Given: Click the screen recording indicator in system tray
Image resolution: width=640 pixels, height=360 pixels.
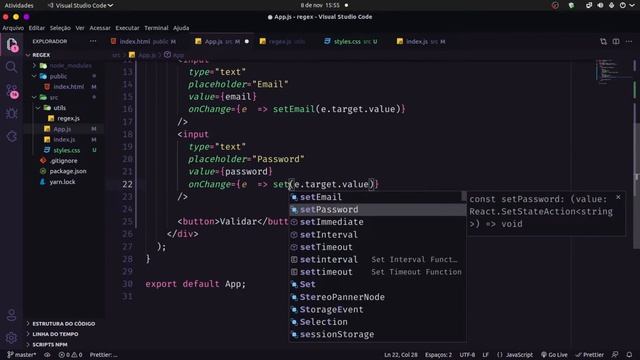Looking at the screenshot, I should [555, 5].
